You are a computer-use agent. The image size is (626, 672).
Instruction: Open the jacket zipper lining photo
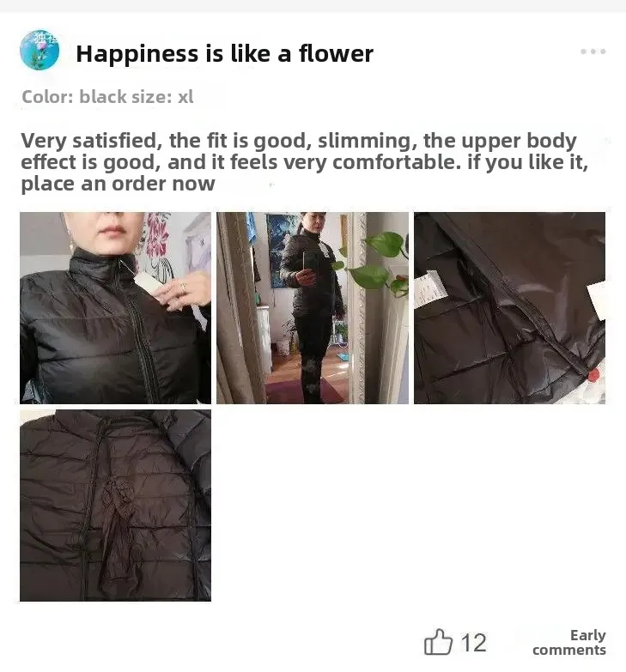[509, 308]
